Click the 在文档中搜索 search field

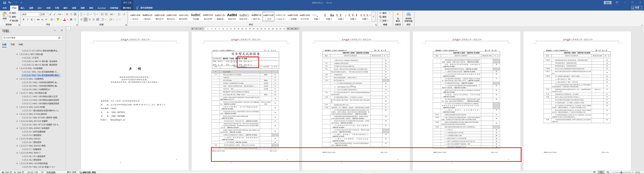click(x=30, y=38)
